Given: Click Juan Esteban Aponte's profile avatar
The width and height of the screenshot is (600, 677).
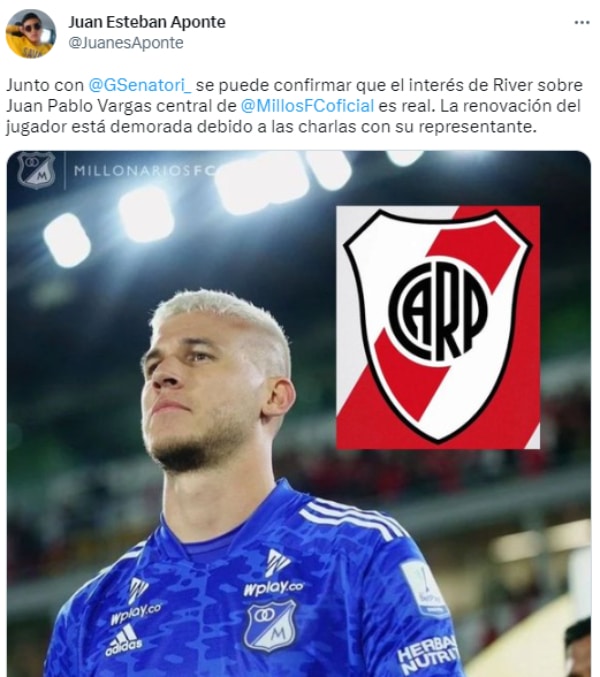Looking at the screenshot, I should (30, 33).
